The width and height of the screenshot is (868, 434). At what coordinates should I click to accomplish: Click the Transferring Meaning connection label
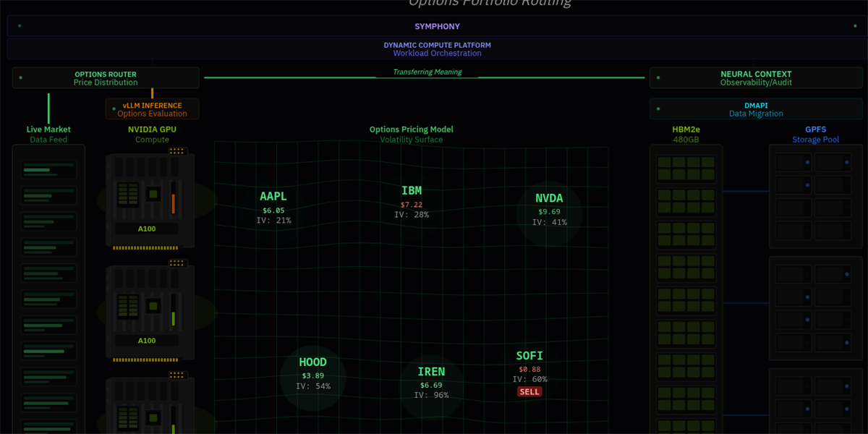click(x=427, y=72)
